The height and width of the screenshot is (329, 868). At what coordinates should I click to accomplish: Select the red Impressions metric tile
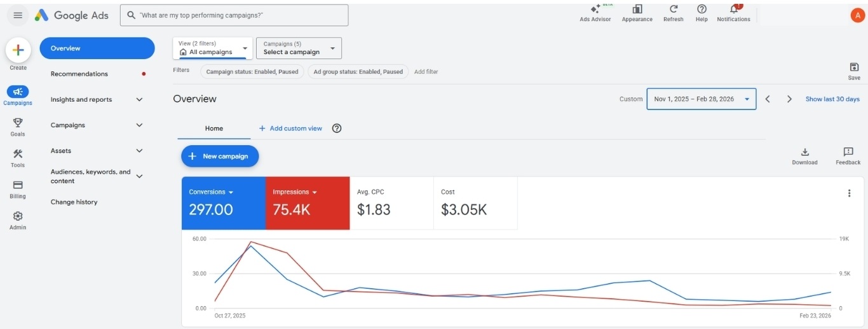click(308, 203)
